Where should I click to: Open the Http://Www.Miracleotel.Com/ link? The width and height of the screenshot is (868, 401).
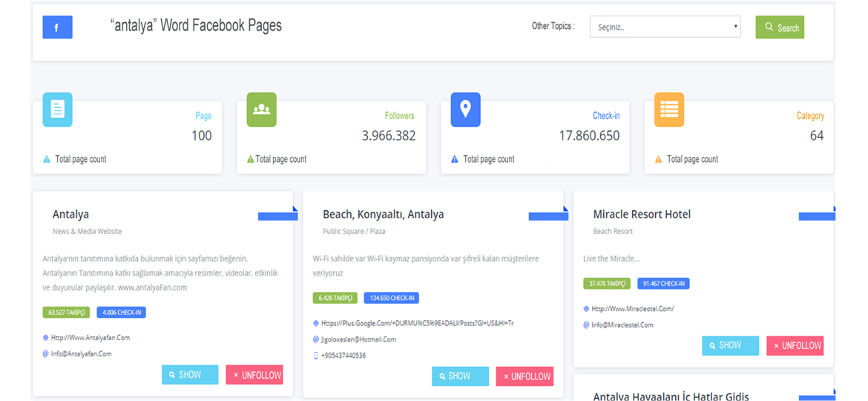(x=633, y=308)
